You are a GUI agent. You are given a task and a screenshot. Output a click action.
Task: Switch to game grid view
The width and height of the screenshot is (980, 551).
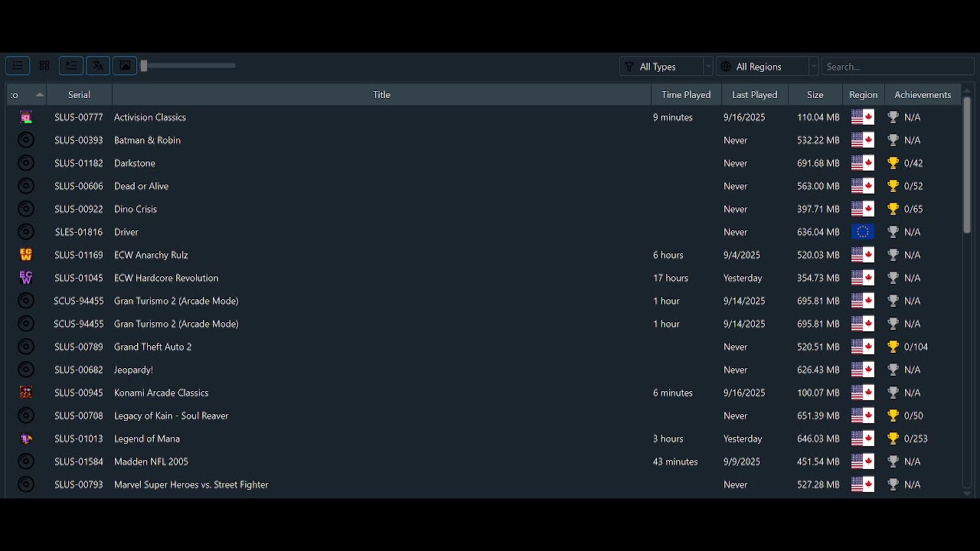click(x=44, y=66)
